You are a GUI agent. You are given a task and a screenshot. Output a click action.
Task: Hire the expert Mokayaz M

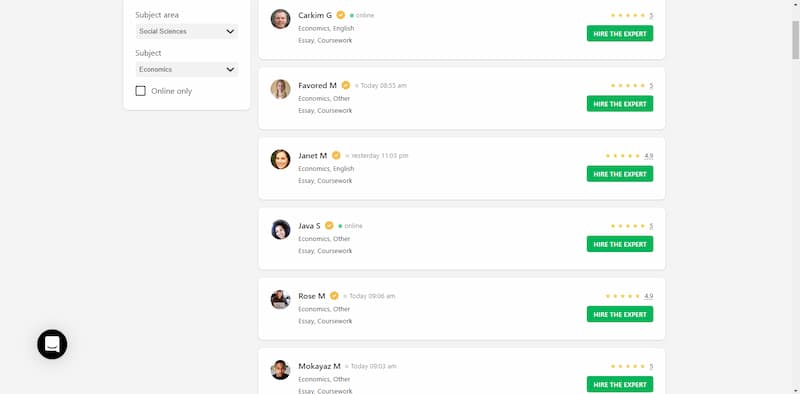tap(620, 384)
